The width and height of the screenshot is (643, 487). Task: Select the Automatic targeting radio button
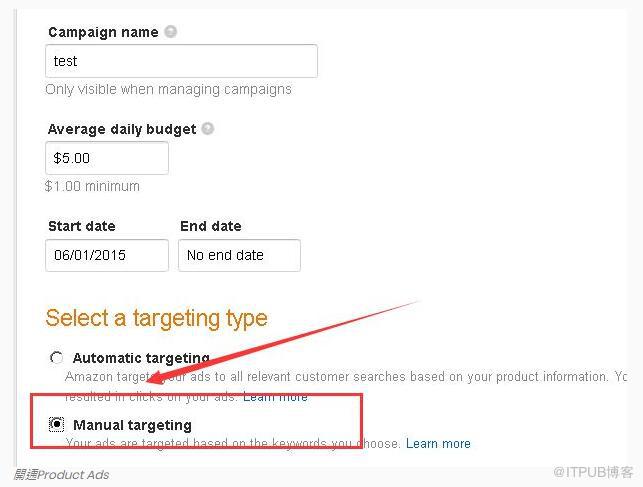(x=57, y=358)
